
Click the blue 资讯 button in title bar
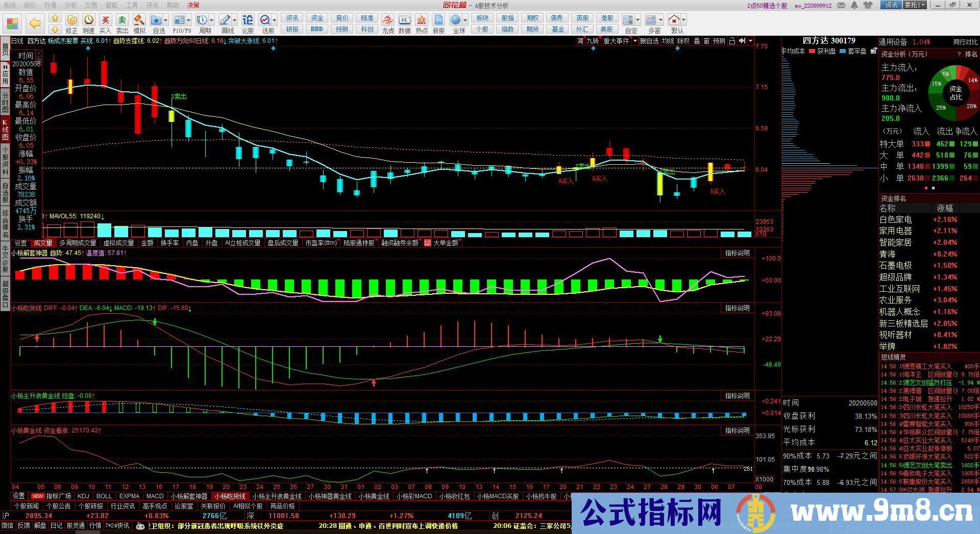click(x=891, y=5)
